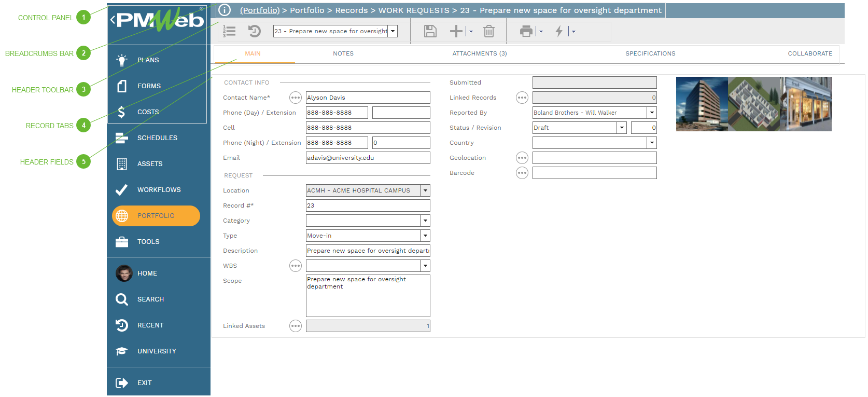This screenshot has height=397, width=868.
Task: Open the Geolocation ellipsis picker
Action: pyautogui.click(x=522, y=158)
